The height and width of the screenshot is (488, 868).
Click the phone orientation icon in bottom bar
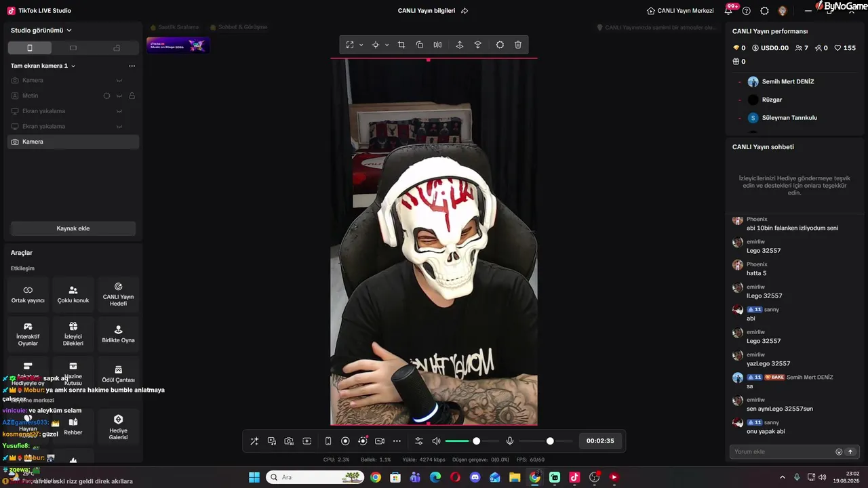[x=328, y=441]
